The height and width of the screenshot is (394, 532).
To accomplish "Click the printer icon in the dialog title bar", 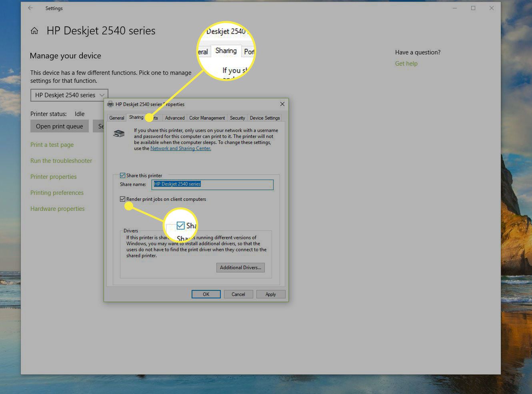I will click(110, 104).
